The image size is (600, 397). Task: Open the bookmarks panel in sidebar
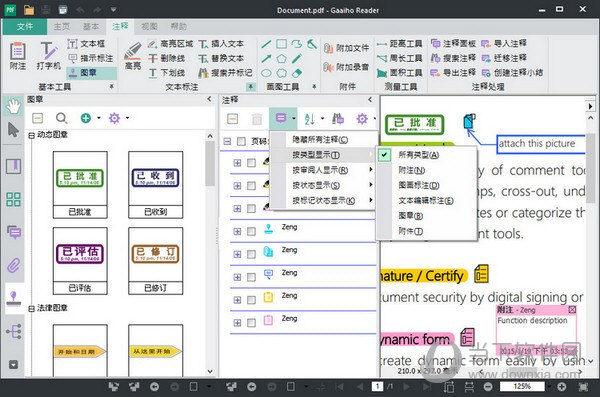pyautogui.click(x=13, y=166)
